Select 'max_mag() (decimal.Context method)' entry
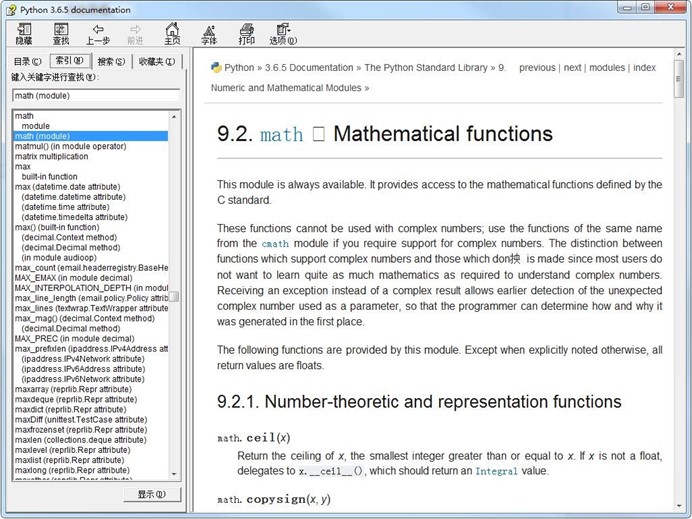The width and height of the screenshot is (692, 519). tap(85, 318)
